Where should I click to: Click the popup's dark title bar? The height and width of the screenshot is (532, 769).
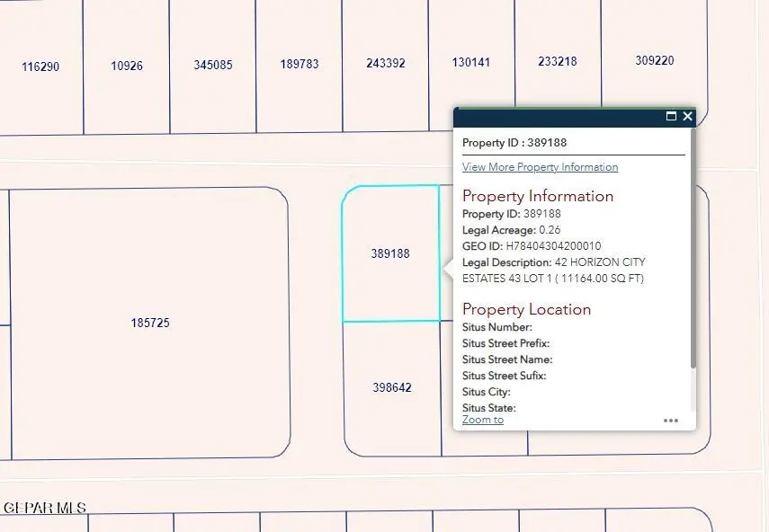point(558,117)
